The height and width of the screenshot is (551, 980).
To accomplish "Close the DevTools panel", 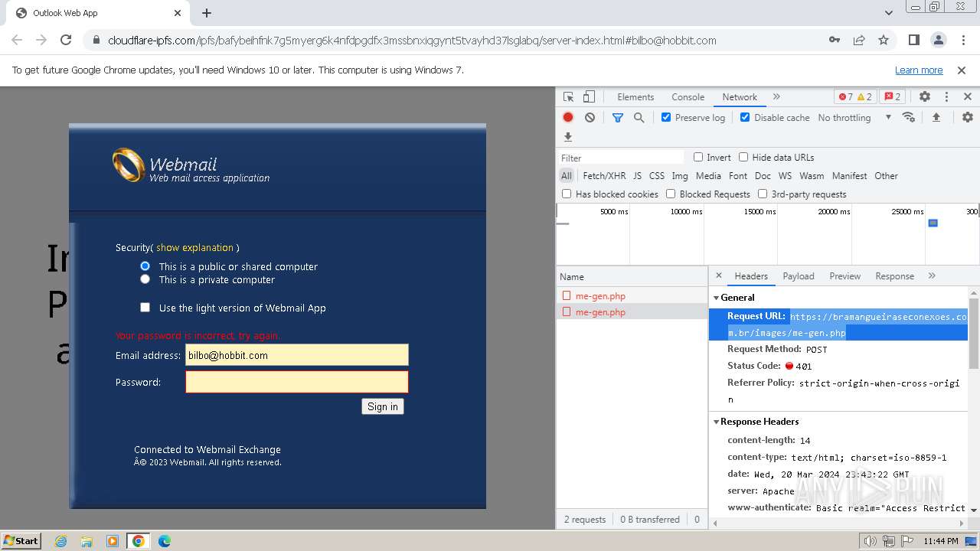I will pyautogui.click(x=968, y=97).
